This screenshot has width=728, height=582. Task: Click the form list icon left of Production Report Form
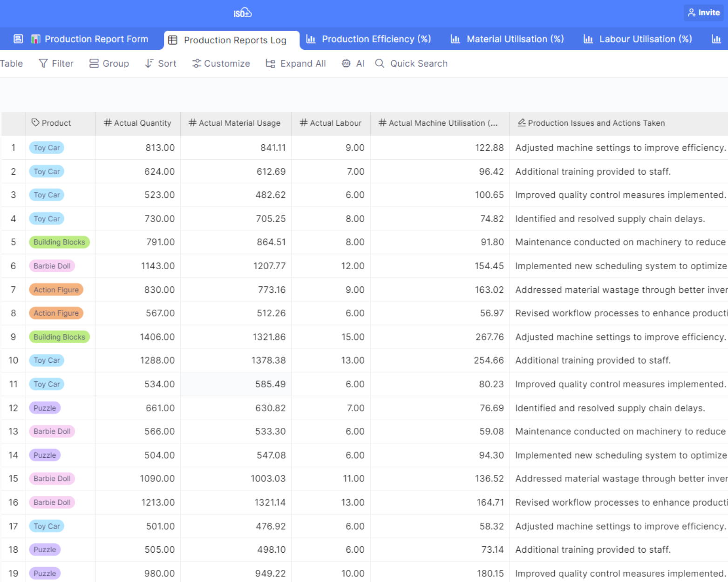[18, 39]
